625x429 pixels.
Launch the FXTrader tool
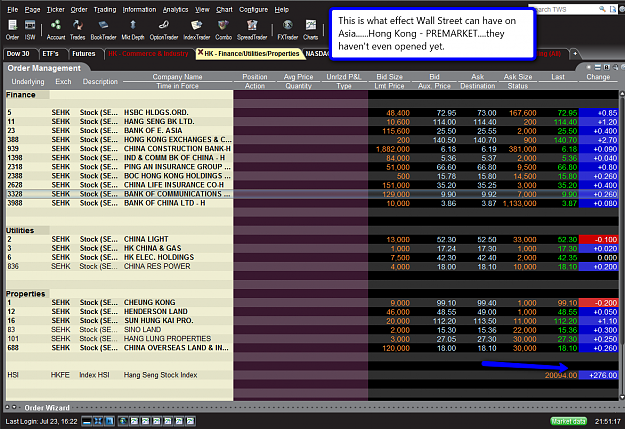[x=287, y=30]
